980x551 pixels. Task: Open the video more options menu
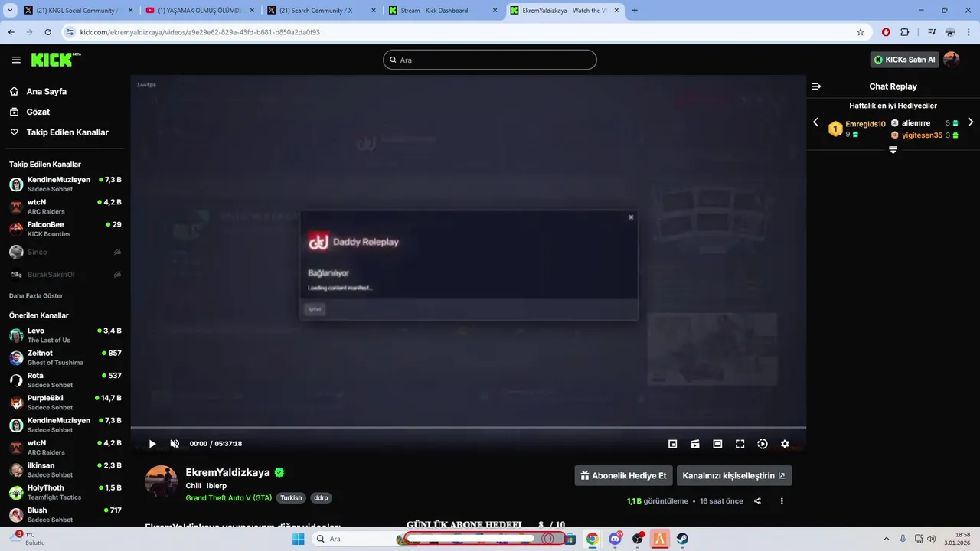click(782, 501)
